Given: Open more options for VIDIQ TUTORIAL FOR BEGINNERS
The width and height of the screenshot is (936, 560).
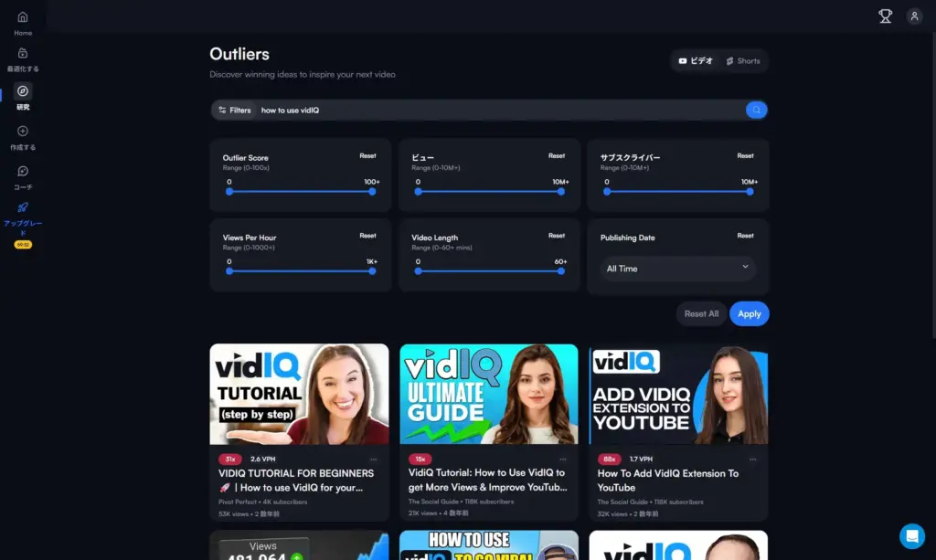Looking at the screenshot, I should tap(374, 460).
